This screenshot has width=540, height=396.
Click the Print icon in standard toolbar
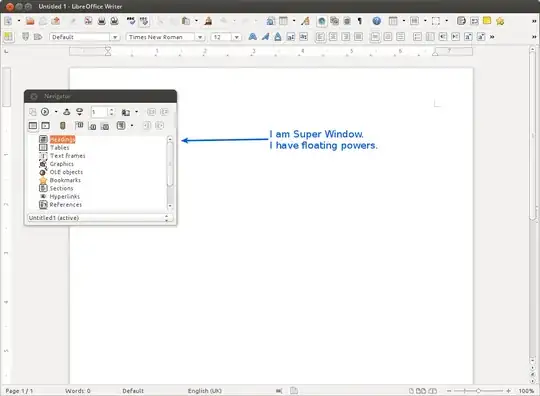point(101,21)
